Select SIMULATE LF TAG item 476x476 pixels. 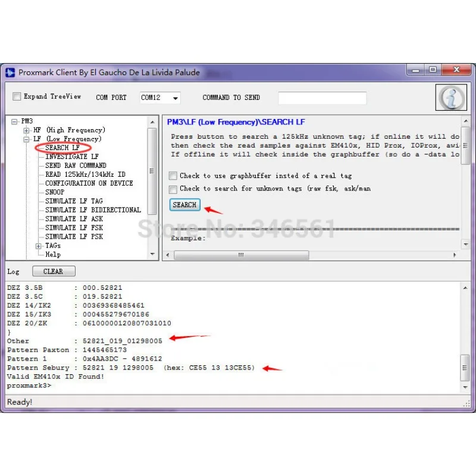click(x=74, y=201)
